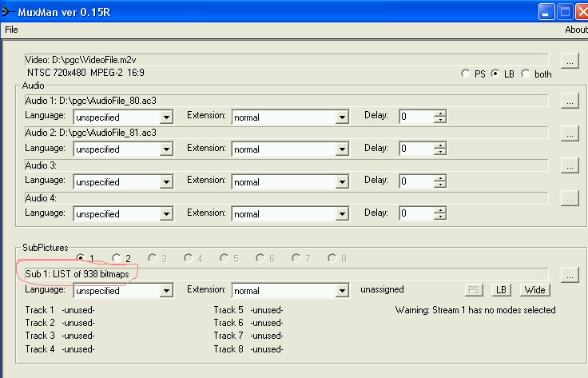Open Audio 4 Language dropdown
The height and width of the screenshot is (378, 588).
pyautogui.click(x=166, y=213)
